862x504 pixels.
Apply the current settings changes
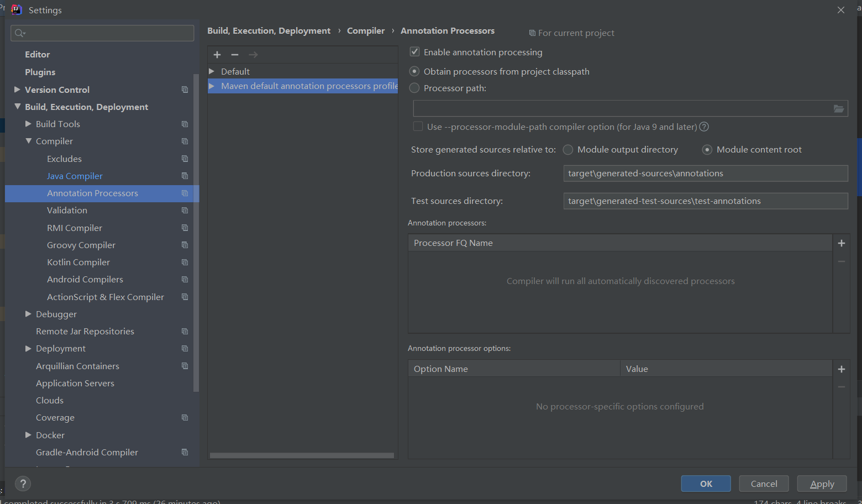[x=822, y=484]
